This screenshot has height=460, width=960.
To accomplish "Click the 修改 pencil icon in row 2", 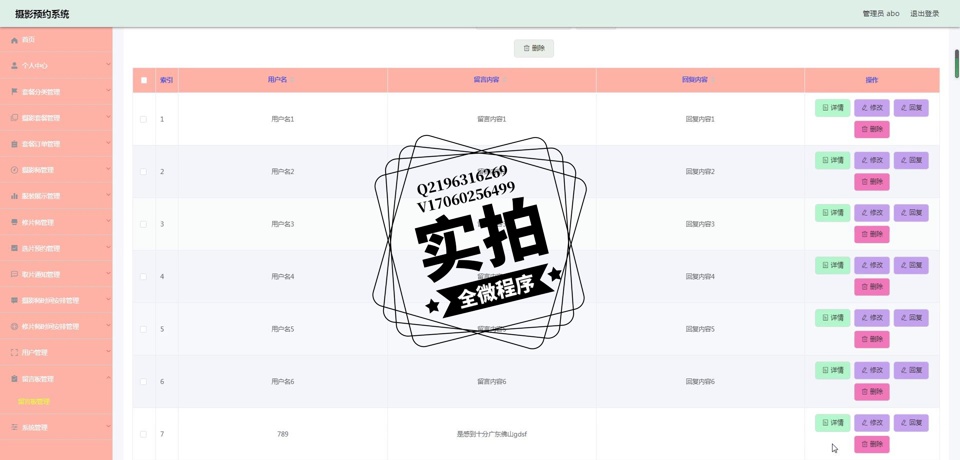I will tap(865, 160).
